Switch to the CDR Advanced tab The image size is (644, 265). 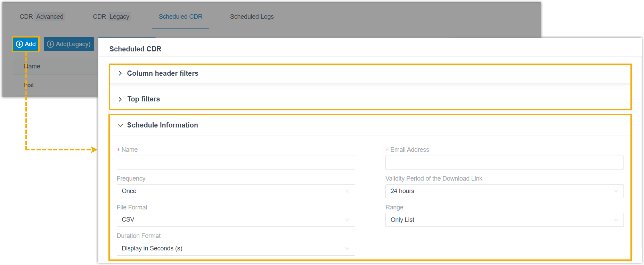point(41,17)
